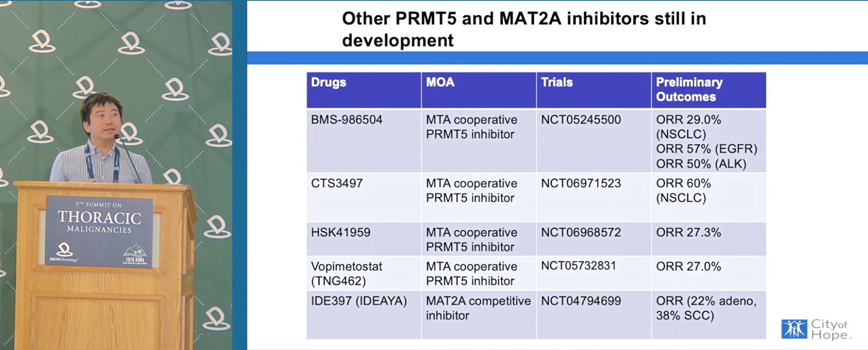Screen dimensions: 868x350
Task: Click the speaker video thumbnail
Action: tap(116, 175)
